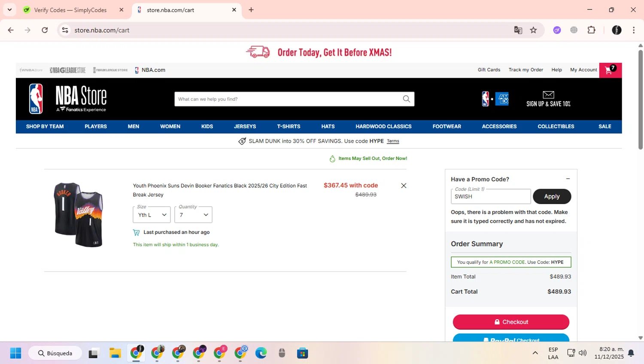The height and width of the screenshot is (364, 644).
Task: Open the KIDS menu
Action: pyautogui.click(x=207, y=126)
